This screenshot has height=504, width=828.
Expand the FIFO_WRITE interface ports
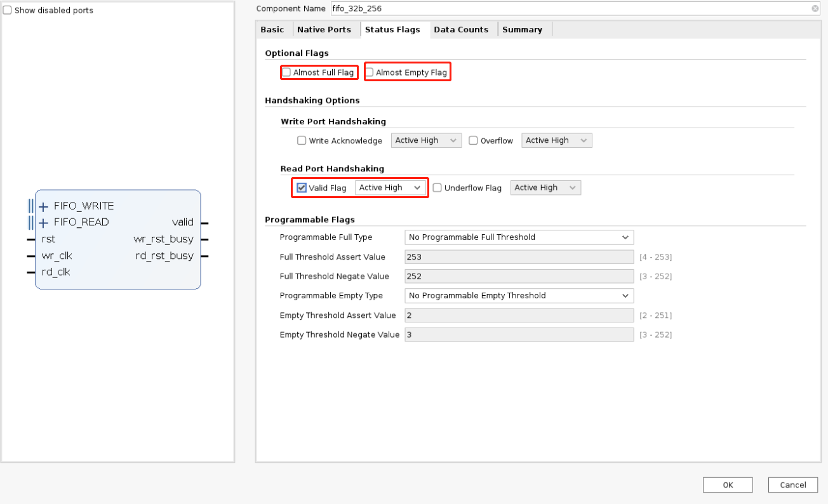pyautogui.click(x=43, y=206)
